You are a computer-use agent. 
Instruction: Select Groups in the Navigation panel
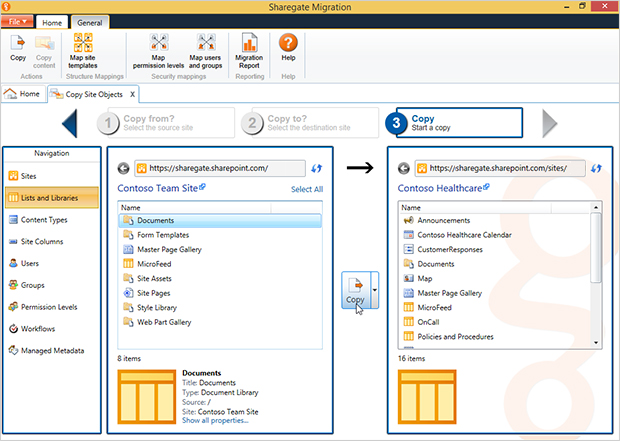point(52,285)
